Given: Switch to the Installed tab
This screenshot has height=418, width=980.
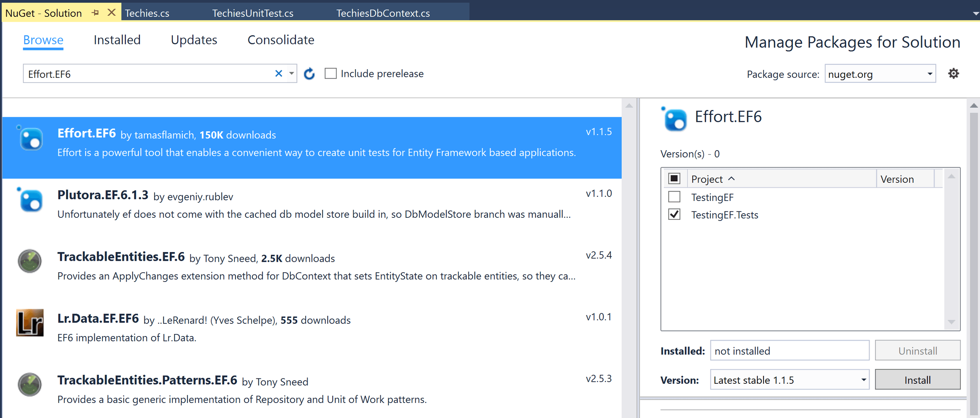Looking at the screenshot, I should tap(117, 40).
